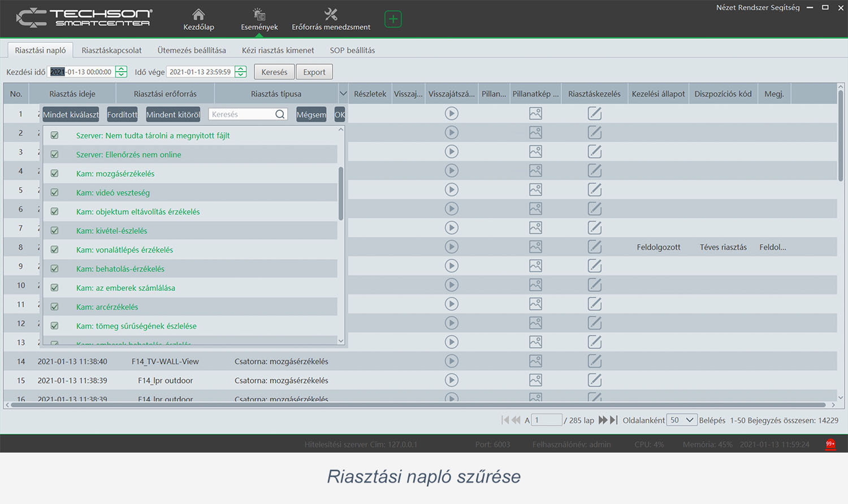Viewport: 848px width, 504px height.
Task: Edit alarm handling for row 15
Action: (594, 380)
